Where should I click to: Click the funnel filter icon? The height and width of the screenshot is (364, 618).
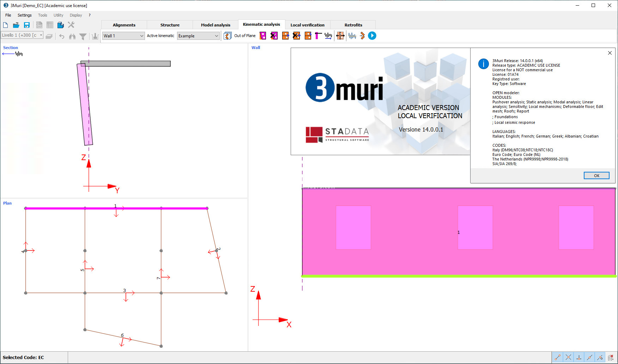(x=83, y=36)
